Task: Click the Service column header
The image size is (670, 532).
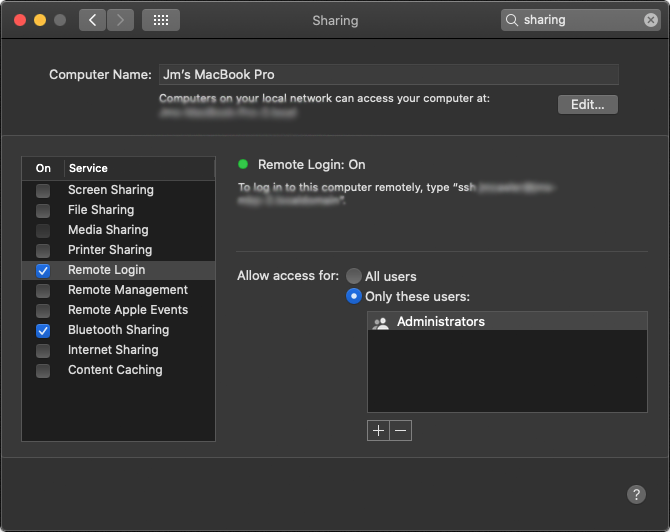Action: (139, 168)
